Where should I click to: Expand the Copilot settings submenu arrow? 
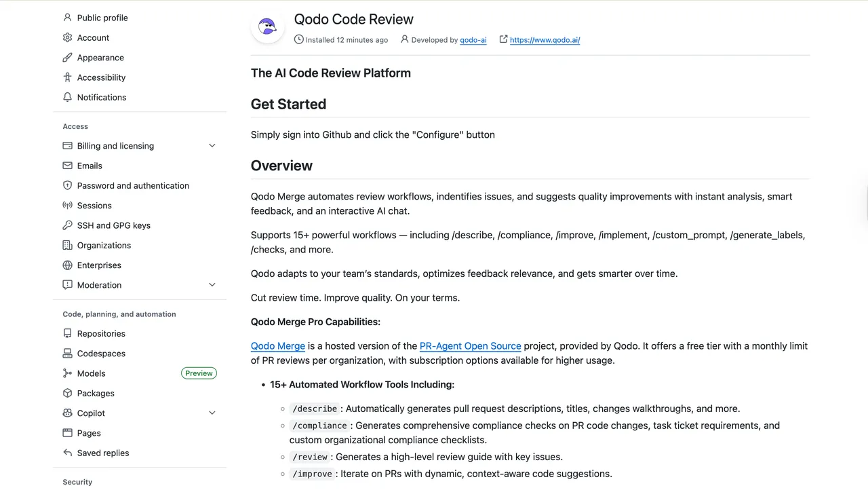pos(212,413)
